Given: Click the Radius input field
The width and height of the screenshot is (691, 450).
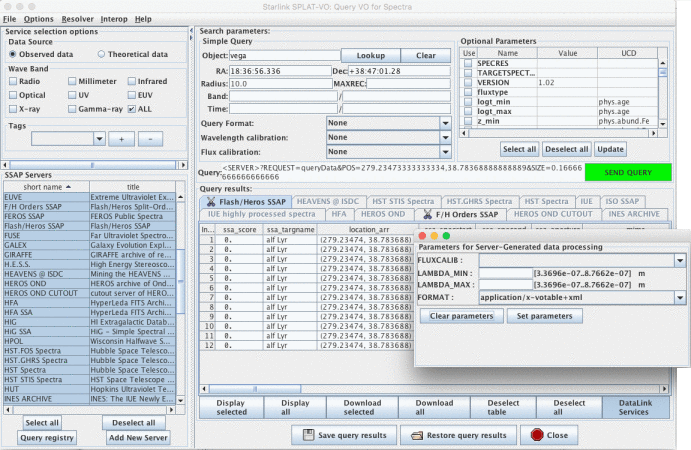Looking at the screenshot, I should [280, 84].
